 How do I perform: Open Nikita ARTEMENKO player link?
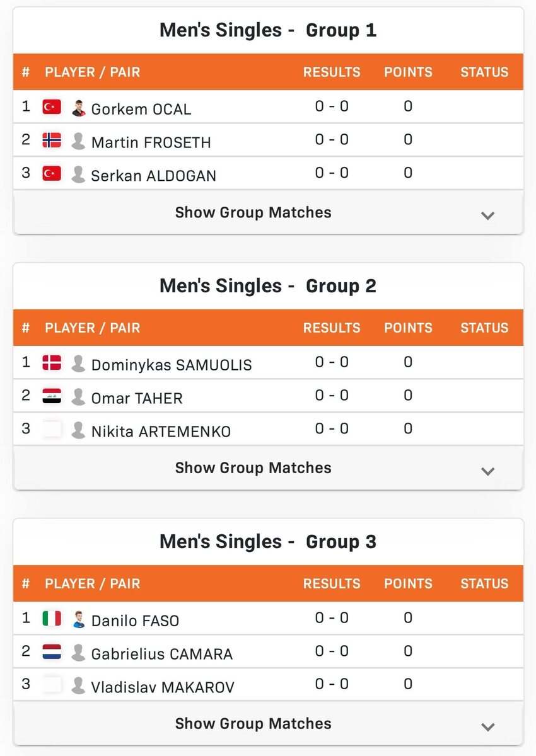click(161, 432)
